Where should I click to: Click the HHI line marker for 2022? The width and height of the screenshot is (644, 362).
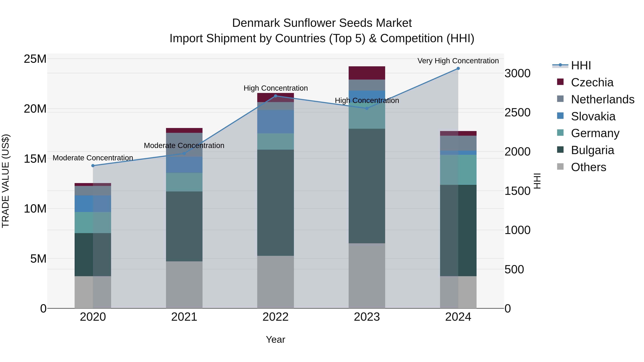(275, 96)
